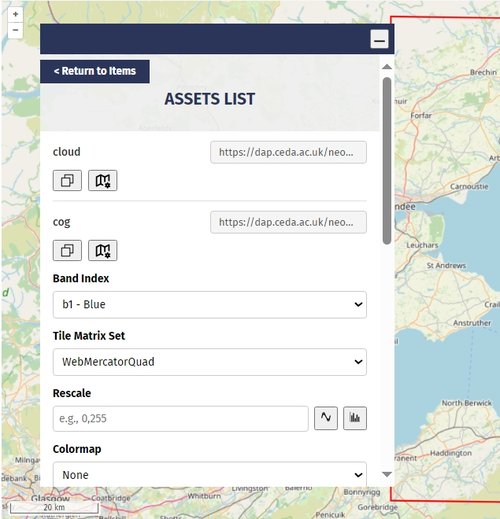Open map settings for cloud asset
This screenshot has width=500, height=519.
tap(103, 180)
